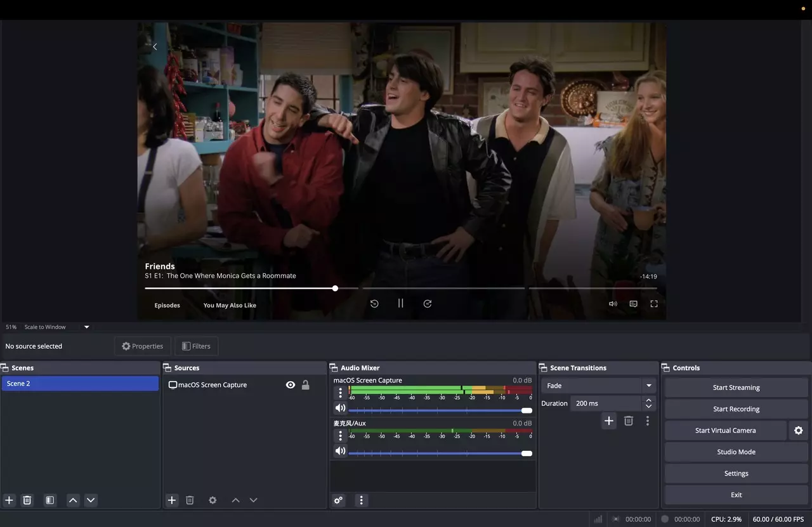Open subtitles icon in video player

pyautogui.click(x=633, y=304)
